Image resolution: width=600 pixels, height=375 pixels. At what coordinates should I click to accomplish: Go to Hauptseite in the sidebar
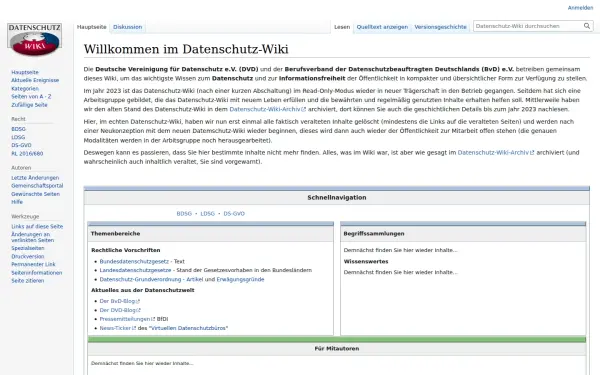(x=25, y=72)
